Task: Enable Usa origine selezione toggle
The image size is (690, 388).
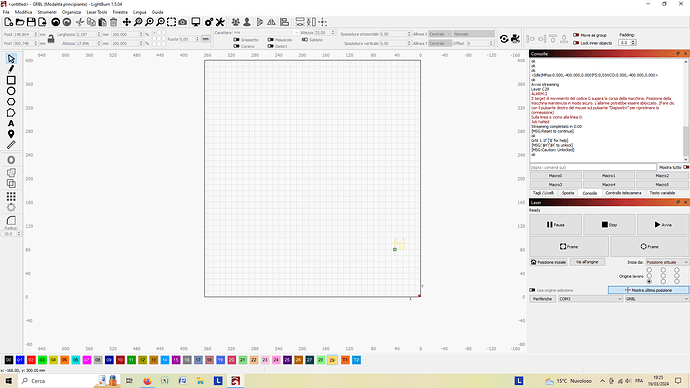Action: click(532, 290)
